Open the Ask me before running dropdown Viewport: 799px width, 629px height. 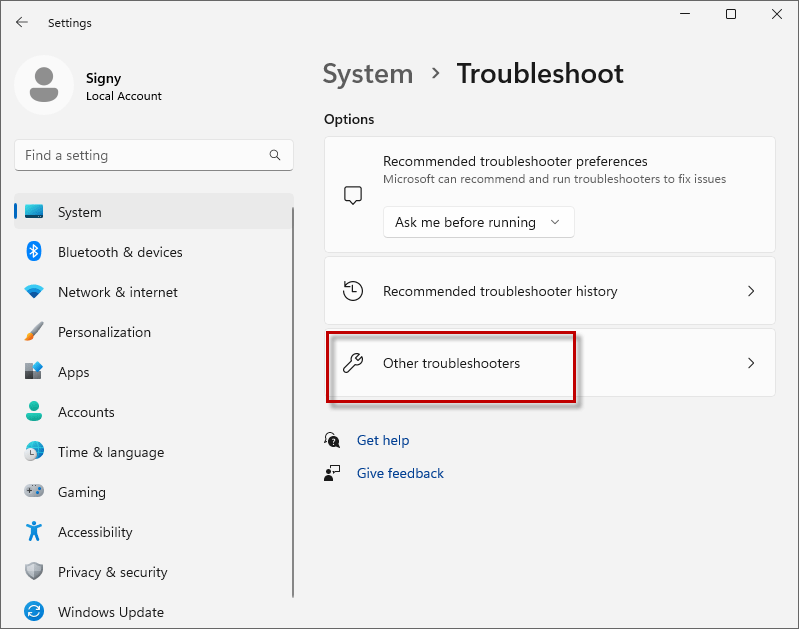click(x=478, y=222)
